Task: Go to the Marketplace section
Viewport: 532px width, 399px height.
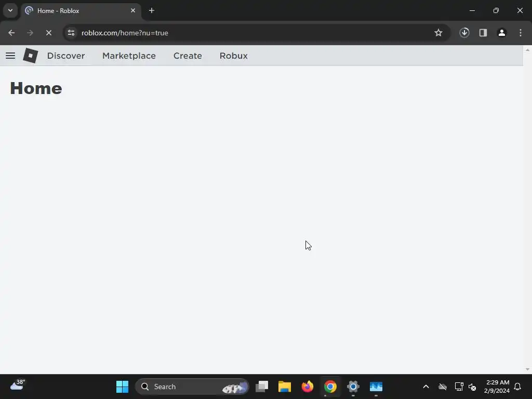Action: coord(129,56)
